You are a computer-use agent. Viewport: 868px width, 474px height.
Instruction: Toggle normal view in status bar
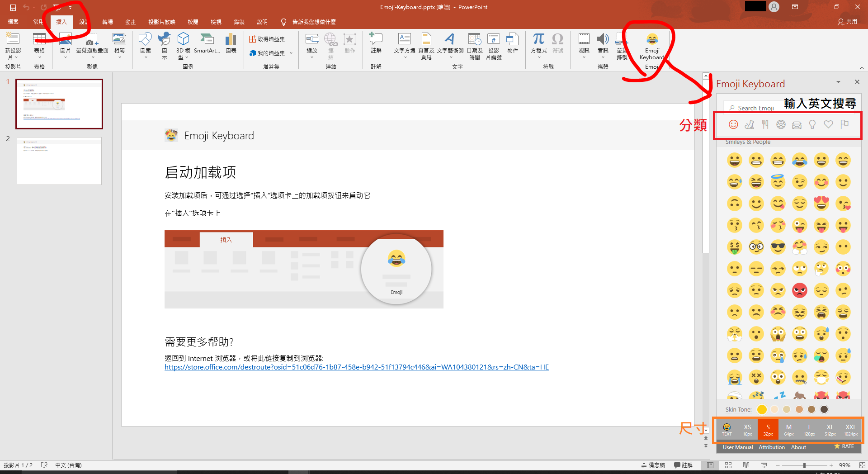pos(710,465)
